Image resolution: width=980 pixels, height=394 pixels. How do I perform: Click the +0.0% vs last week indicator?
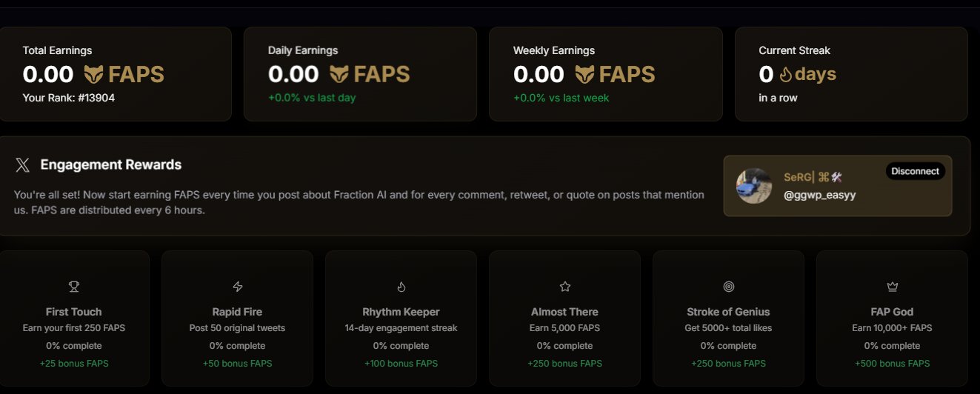click(x=561, y=98)
